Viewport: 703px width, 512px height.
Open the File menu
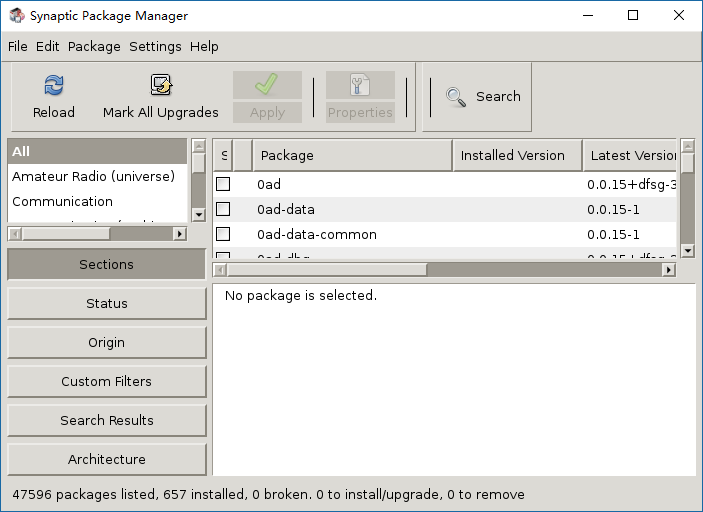(18, 47)
